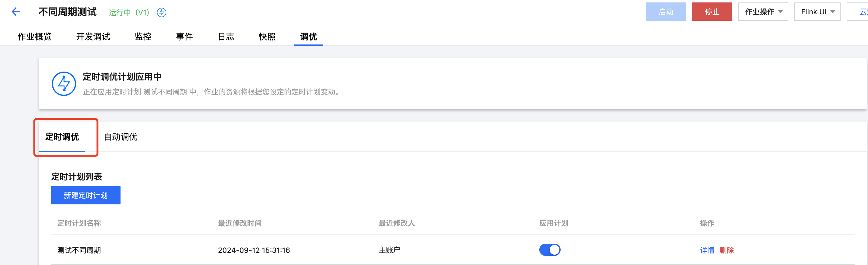Open 详情 link for 测试不同周期 plan
Screen dimensions: 868x265
[x=707, y=250]
